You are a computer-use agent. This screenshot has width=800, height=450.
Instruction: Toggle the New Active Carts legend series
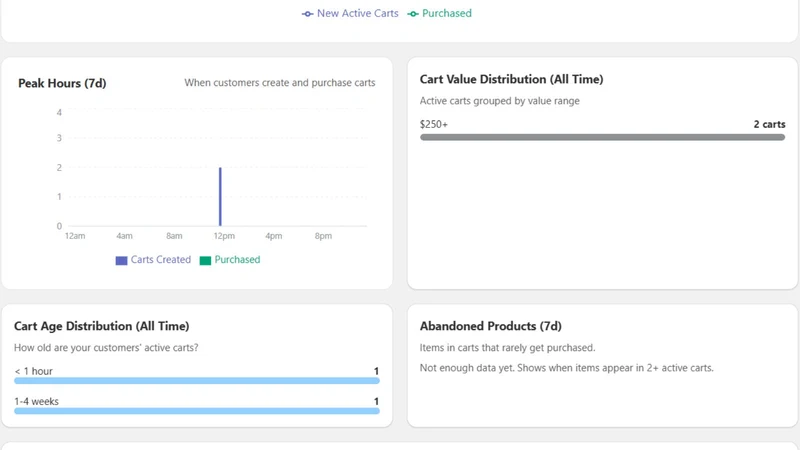(350, 13)
